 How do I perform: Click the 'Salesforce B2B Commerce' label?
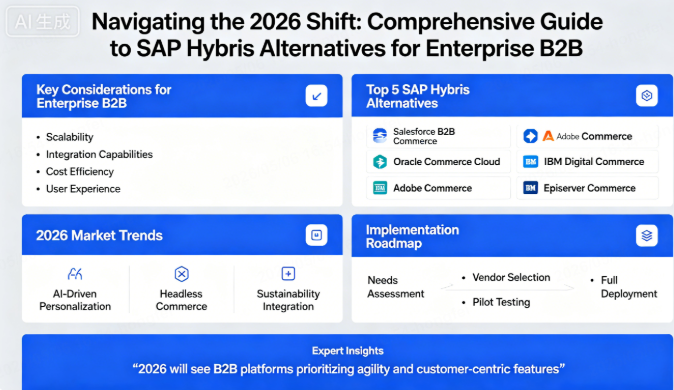click(424, 136)
